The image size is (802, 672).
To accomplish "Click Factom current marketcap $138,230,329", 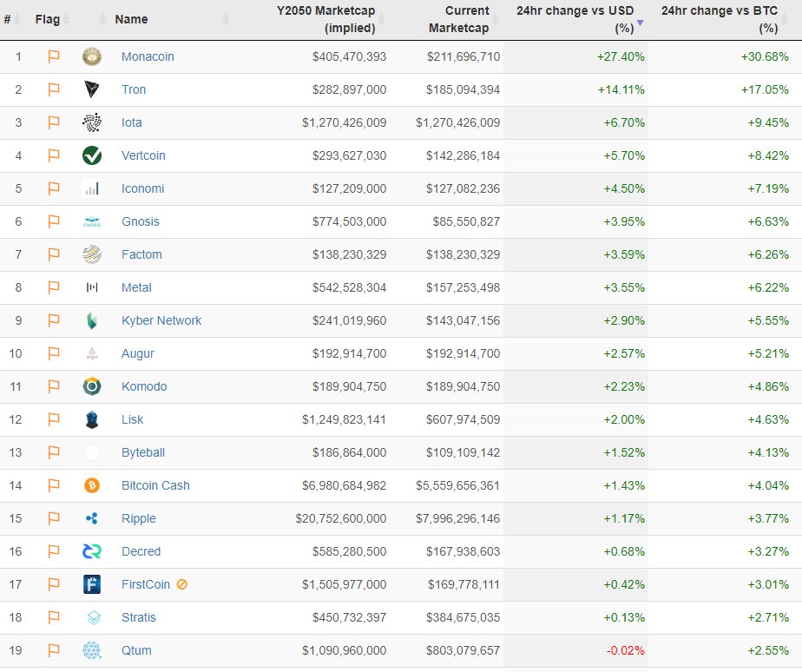I will click(x=463, y=254).
